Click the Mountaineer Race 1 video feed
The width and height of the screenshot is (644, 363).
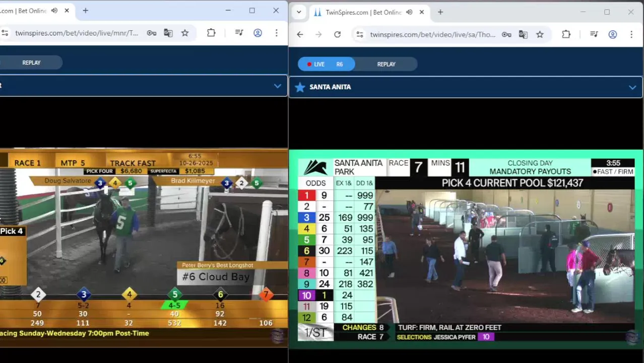pyautogui.click(x=144, y=247)
